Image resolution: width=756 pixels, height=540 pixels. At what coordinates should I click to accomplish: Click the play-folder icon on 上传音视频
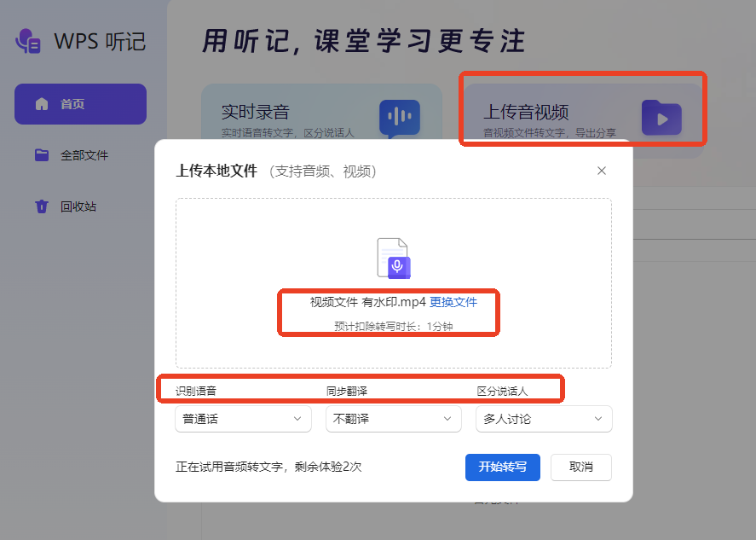661,118
